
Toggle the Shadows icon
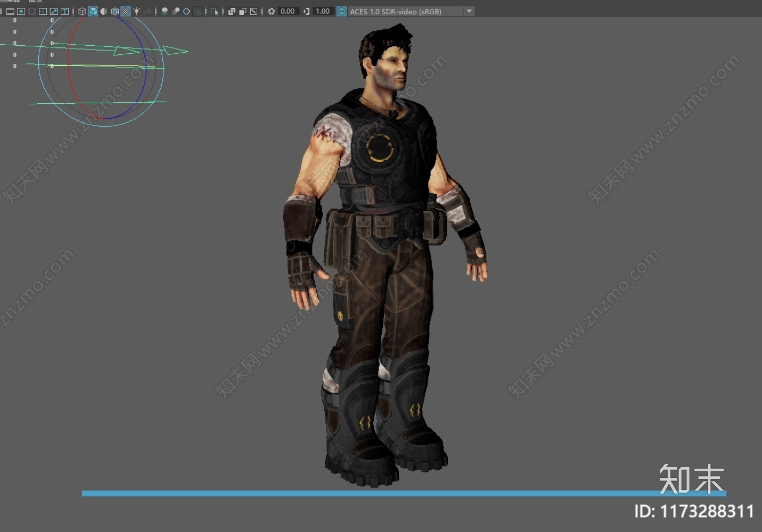click(x=148, y=11)
